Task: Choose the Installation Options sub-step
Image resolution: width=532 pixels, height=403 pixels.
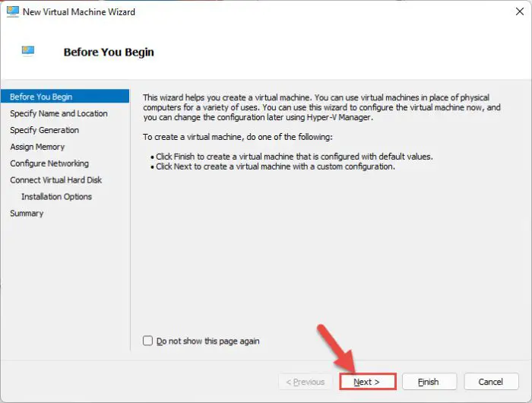Action: point(56,197)
